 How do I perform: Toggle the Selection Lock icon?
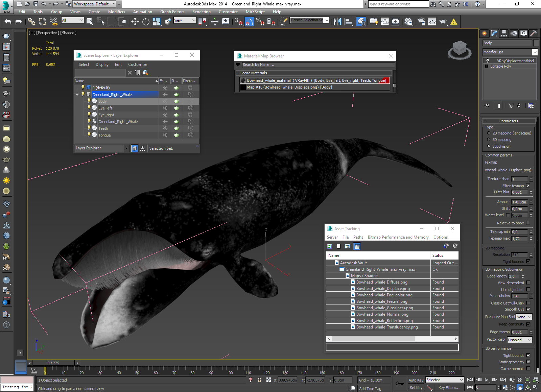point(259,380)
